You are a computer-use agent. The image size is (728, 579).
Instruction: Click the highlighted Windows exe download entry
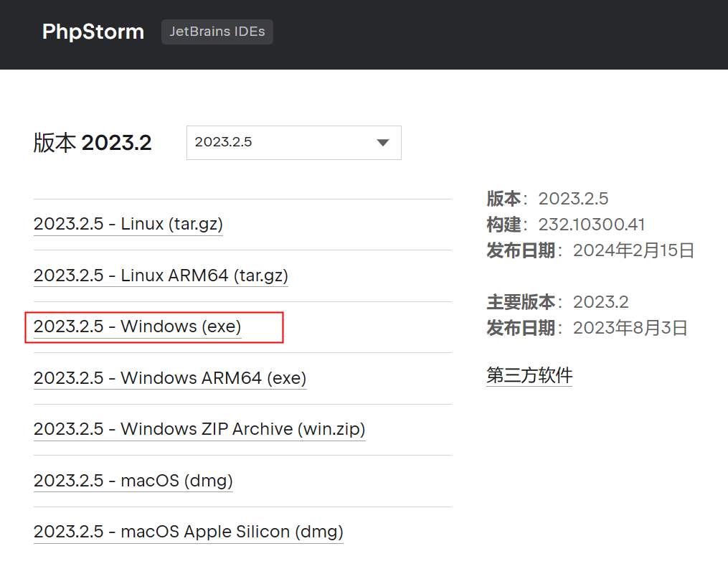pos(138,326)
